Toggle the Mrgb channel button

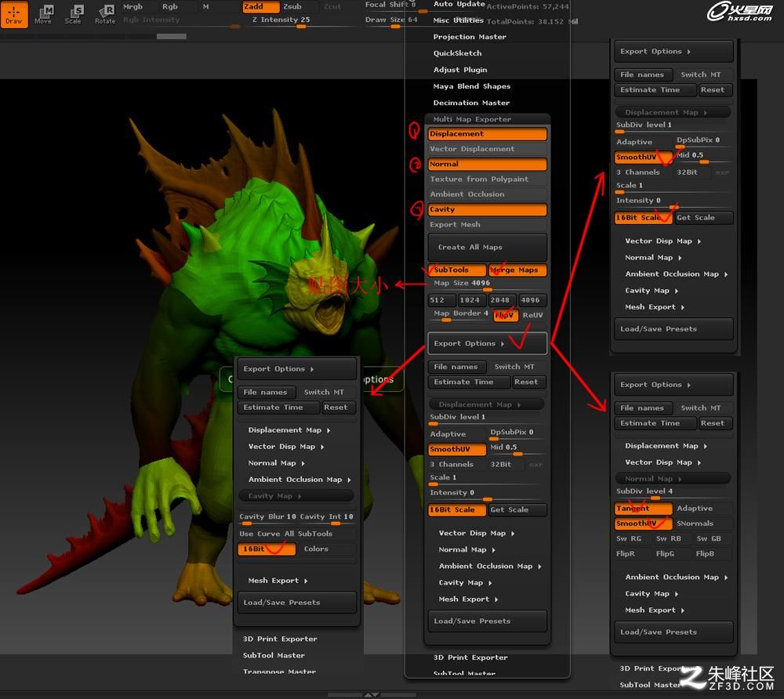point(133,6)
